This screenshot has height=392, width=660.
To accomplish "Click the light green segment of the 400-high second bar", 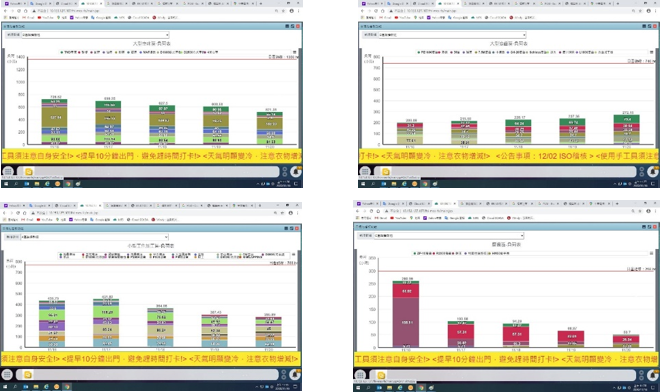I will [106, 312].
